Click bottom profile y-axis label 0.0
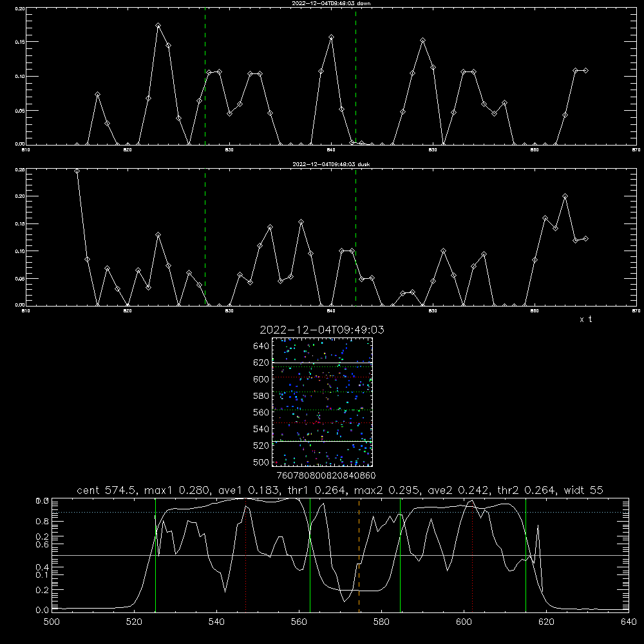The height and width of the screenshot is (644, 644). 42,610
